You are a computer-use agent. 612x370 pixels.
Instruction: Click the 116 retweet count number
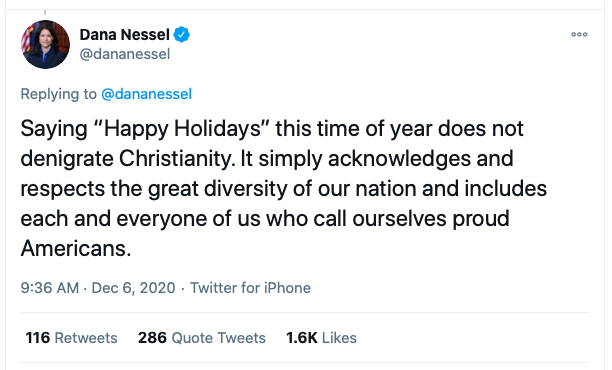pos(37,338)
